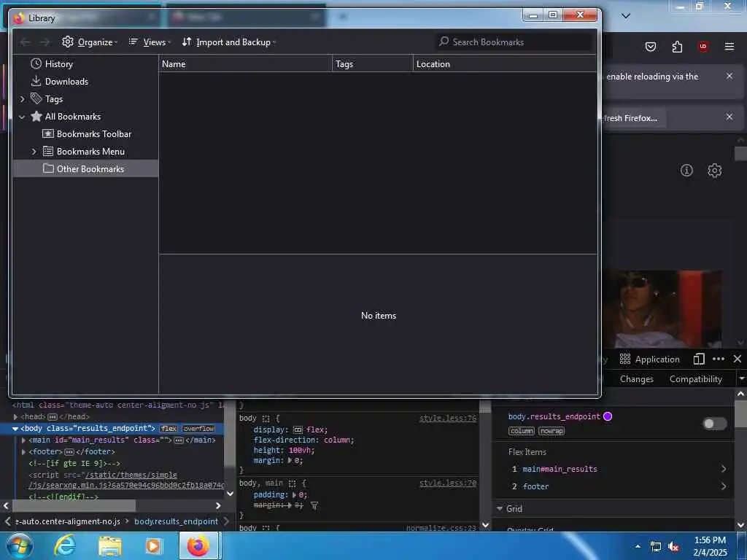Viewport: 747px width, 560px height.
Task: Collapse the body element node
Action: 15,429
